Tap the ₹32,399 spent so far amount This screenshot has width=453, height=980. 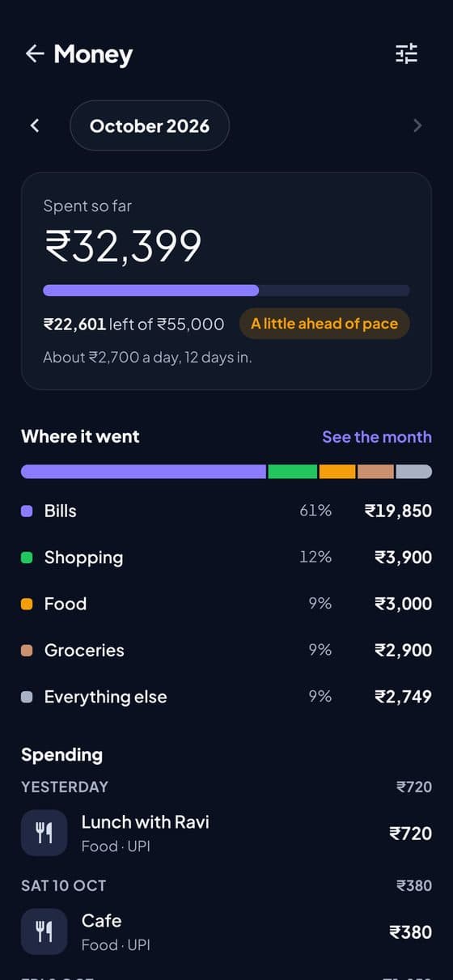pyautogui.click(x=122, y=247)
